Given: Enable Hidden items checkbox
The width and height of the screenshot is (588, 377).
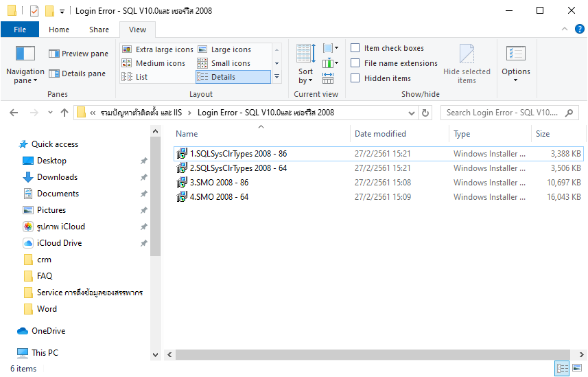Looking at the screenshot, I should [355, 78].
